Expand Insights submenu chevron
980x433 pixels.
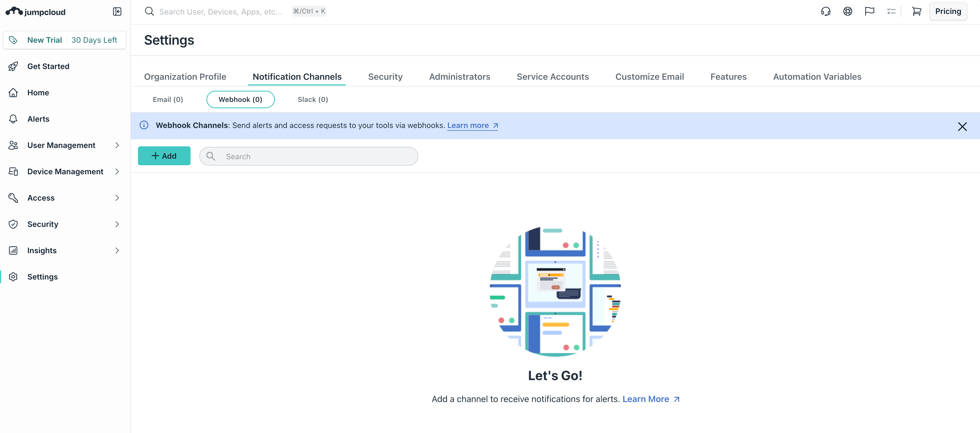(117, 250)
